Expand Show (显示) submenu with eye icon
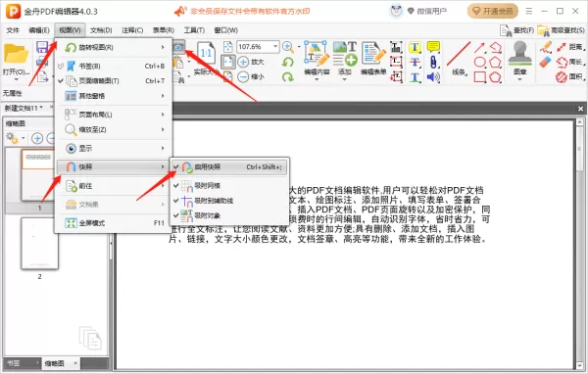The image size is (588, 374). 113,149
